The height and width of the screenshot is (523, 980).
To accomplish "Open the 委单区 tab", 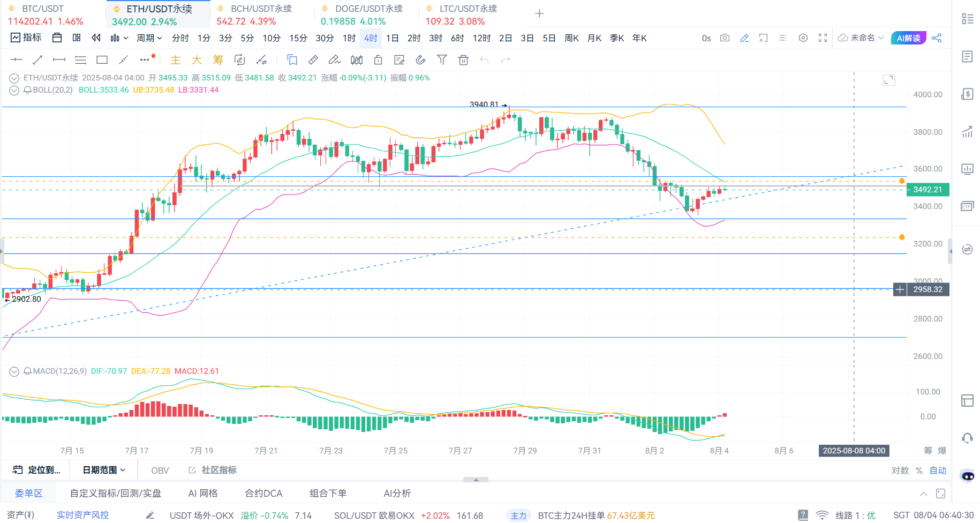I will pyautogui.click(x=28, y=494).
